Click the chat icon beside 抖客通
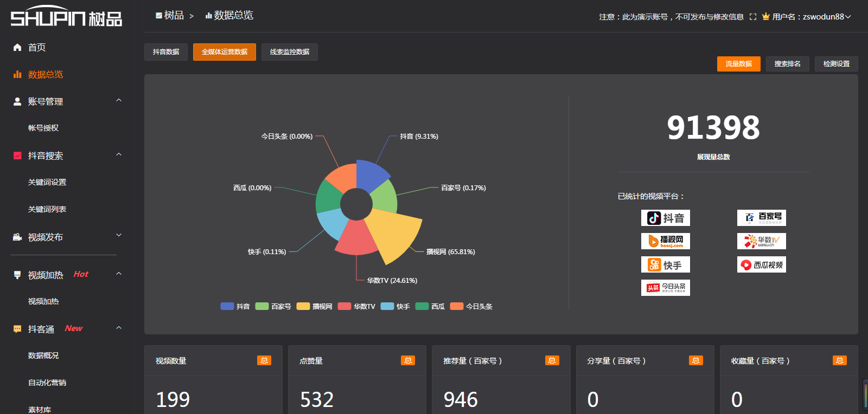This screenshot has width=868, height=414. (x=17, y=329)
